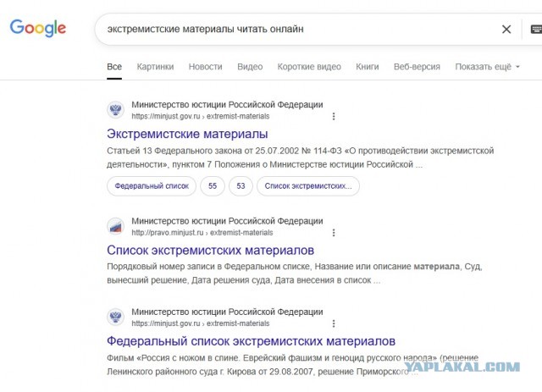Open the Видео tab
This screenshot has width=542, height=392.
(x=250, y=67)
